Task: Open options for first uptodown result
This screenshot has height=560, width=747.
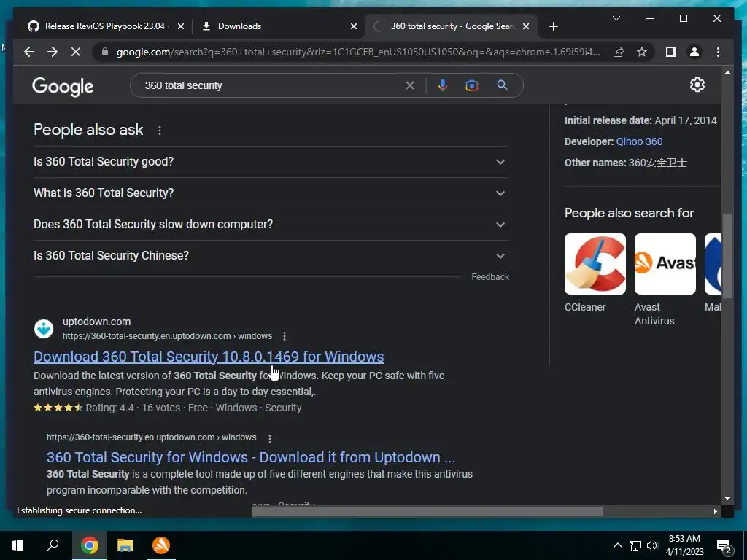Action: [x=285, y=336]
